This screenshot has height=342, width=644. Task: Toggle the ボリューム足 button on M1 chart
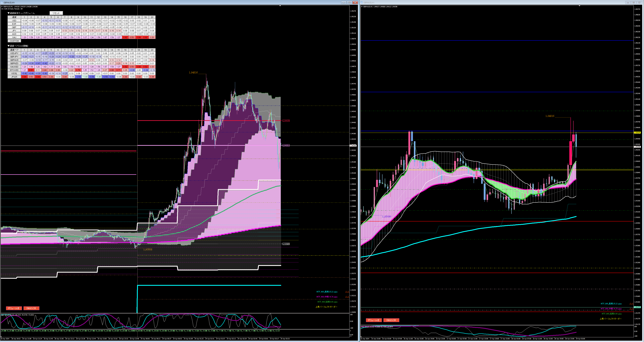[x=14, y=308]
